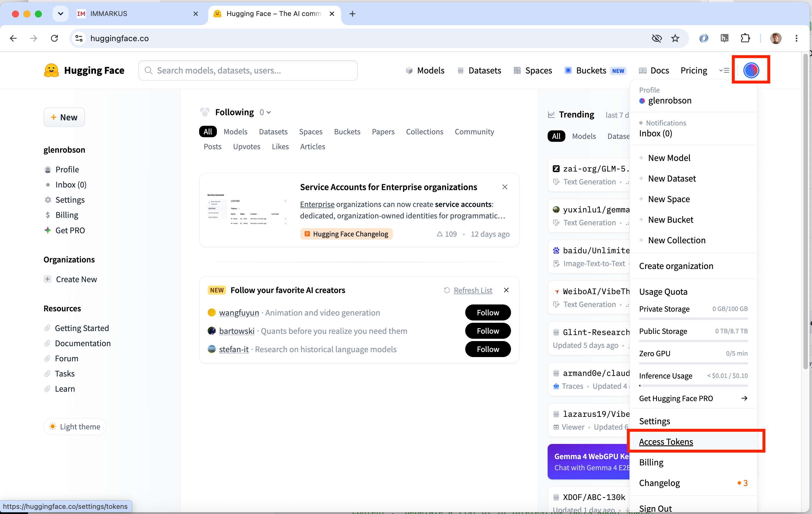Click the upvote triangle showing 109
This screenshot has height=514, width=812.
tap(439, 234)
